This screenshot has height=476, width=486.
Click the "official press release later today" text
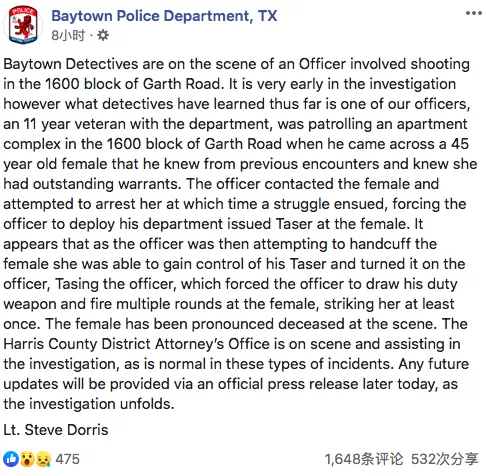tap(328, 384)
